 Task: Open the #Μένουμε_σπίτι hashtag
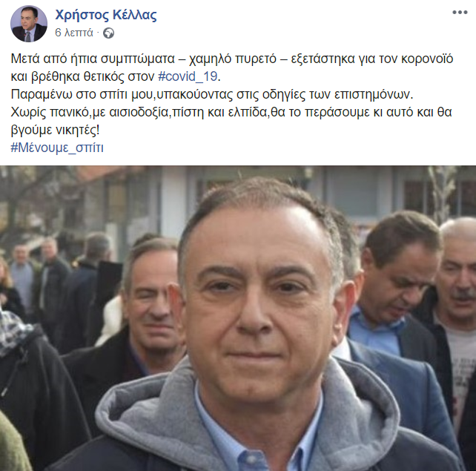(57, 148)
